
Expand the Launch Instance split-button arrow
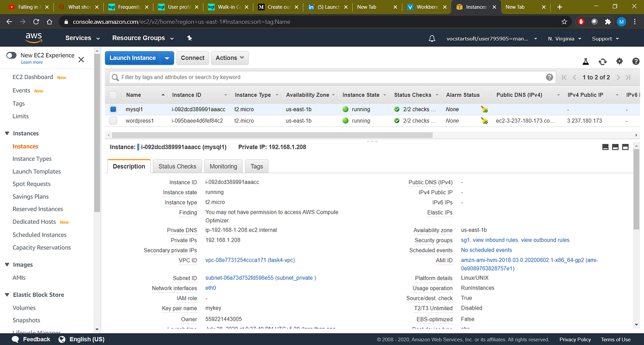(x=167, y=58)
